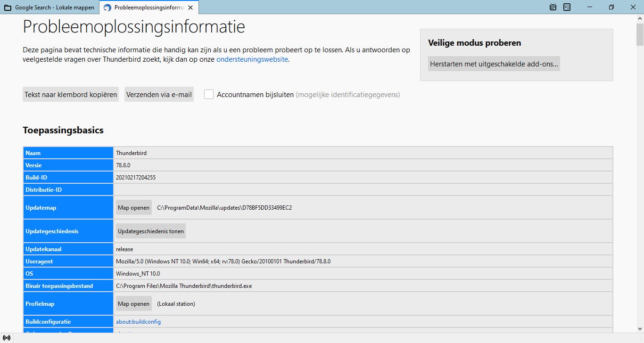Enable the Accountnamen bijsluiten checkbox
Image resolution: width=644 pixels, height=343 pixels.
click(x=209, y=94)
